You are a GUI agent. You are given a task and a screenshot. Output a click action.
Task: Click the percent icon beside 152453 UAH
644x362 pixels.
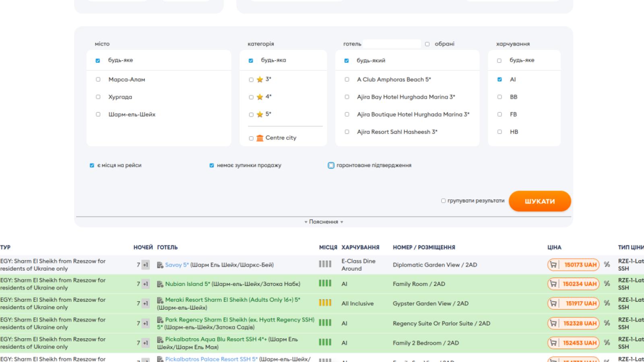coord(607,343)
